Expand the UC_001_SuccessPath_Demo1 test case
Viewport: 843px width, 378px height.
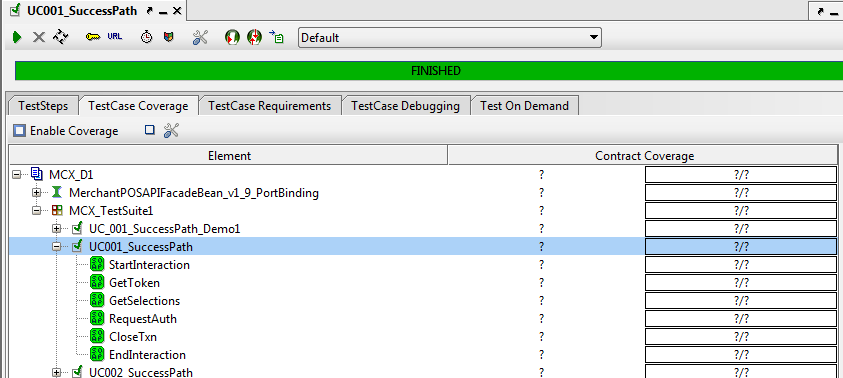tap(56, 229)
